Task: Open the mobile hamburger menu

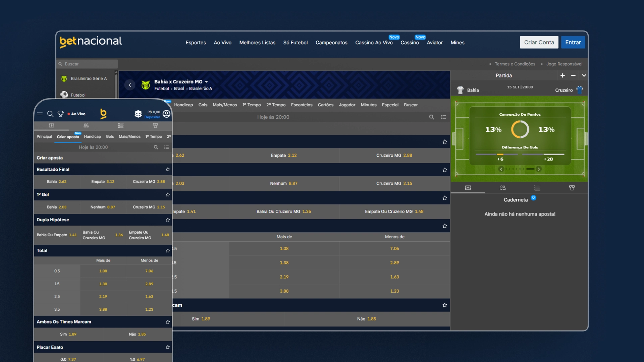Action: (x=40, y=114)
